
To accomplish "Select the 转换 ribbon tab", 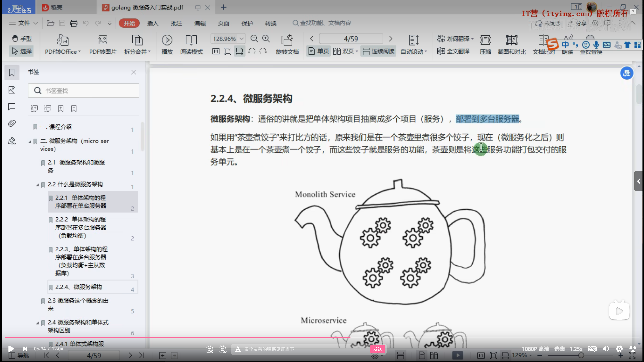I will click(271, 23).
